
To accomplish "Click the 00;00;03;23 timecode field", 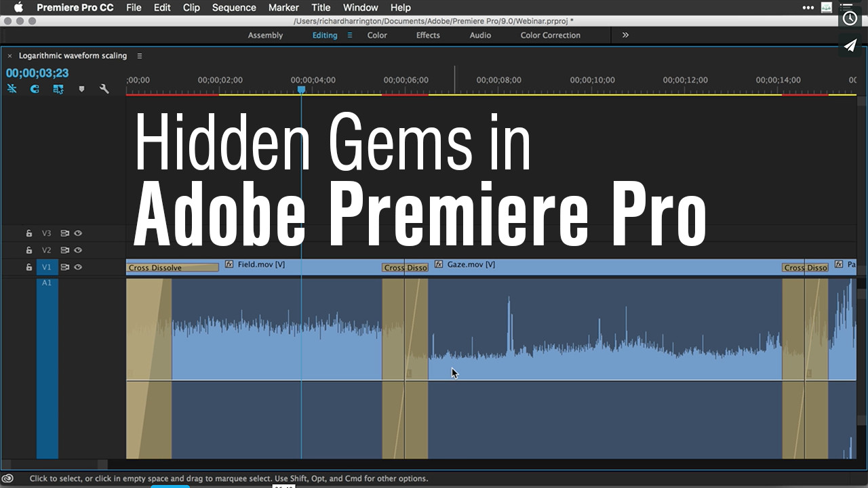I will [x=37, y=73].
